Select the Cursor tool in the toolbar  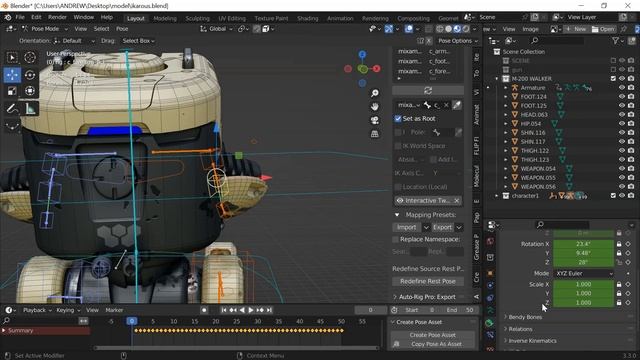click(x=29, y=58)
